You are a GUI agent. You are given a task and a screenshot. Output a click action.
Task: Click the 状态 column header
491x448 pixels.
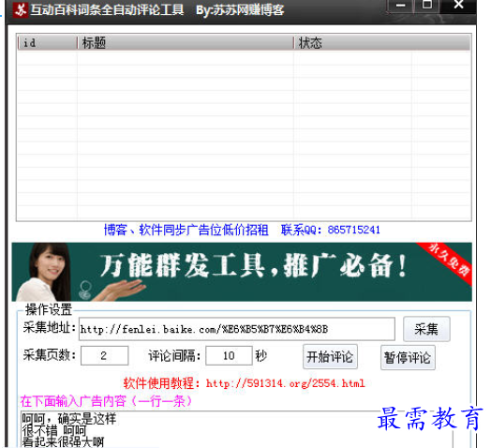pos(382,42)
